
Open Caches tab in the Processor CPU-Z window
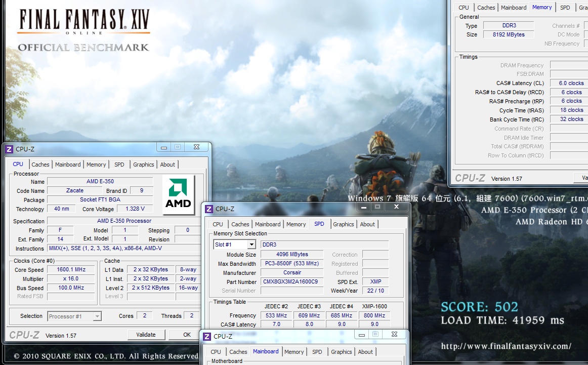[40, 165]
